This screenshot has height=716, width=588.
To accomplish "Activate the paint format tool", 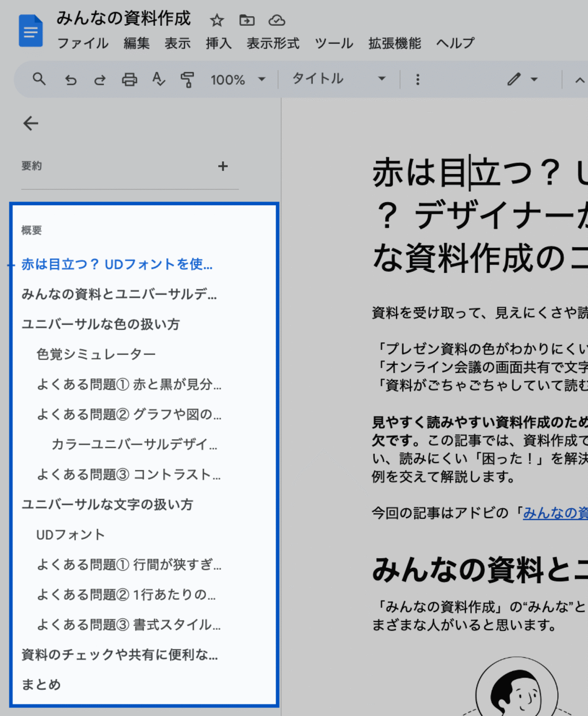I will point(187,79).
